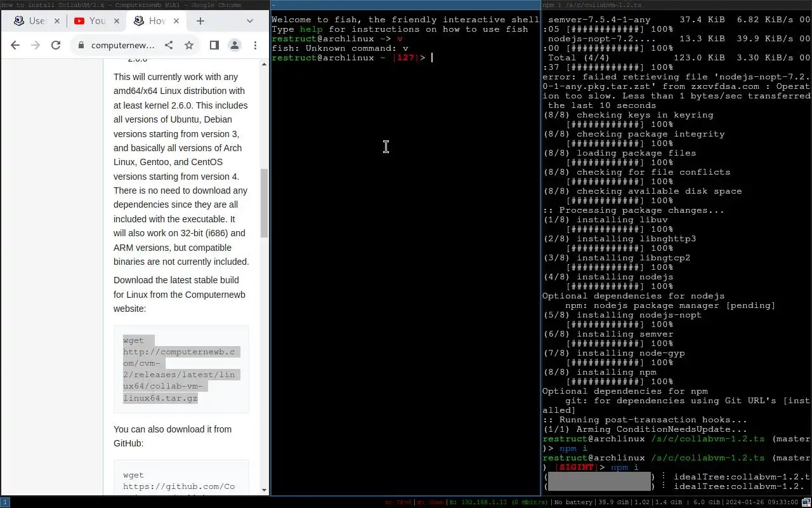Expand the tab search dropdown

250,21
